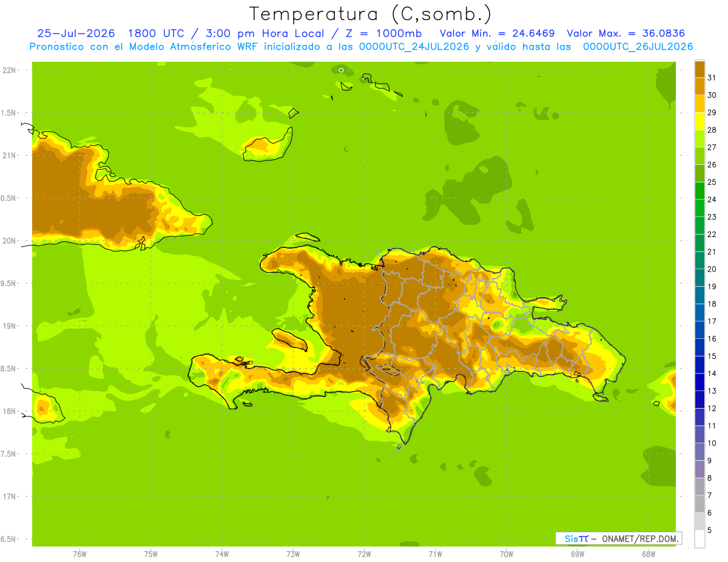Click "Valor Min. = 24.6469" readout
Image resolution: width=728 pixels, height=562 pixels.
497,33
